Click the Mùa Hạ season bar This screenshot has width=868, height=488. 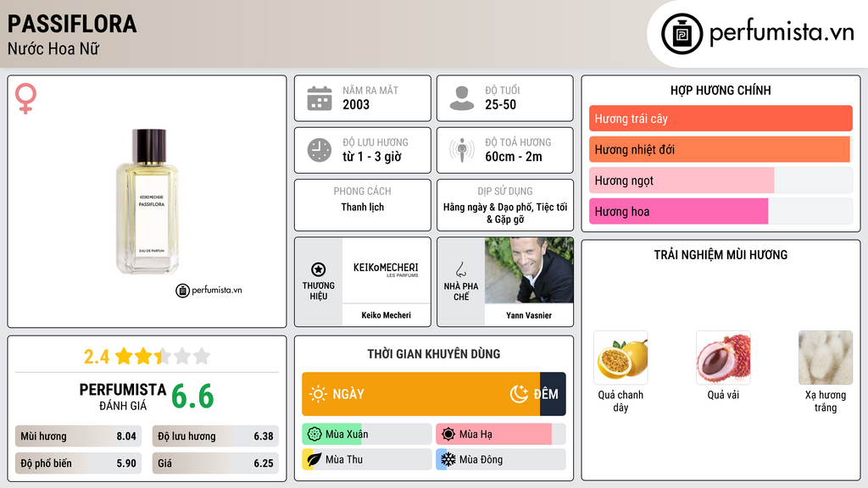pyautogui.click(x=501, y=435)
